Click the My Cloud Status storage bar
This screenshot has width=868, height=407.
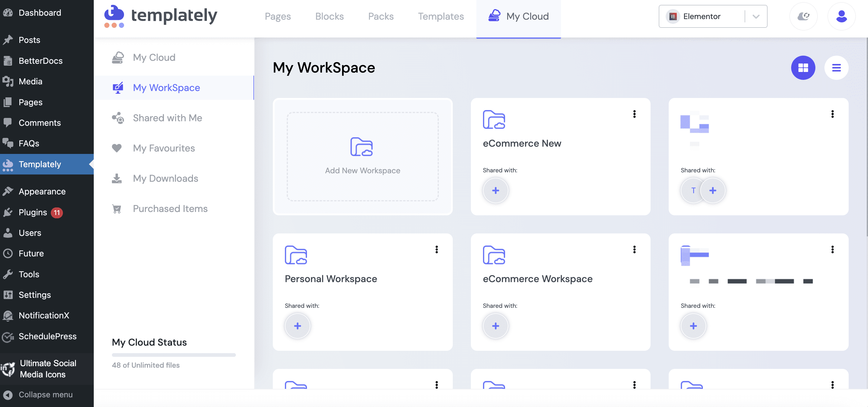pos(174,355)
